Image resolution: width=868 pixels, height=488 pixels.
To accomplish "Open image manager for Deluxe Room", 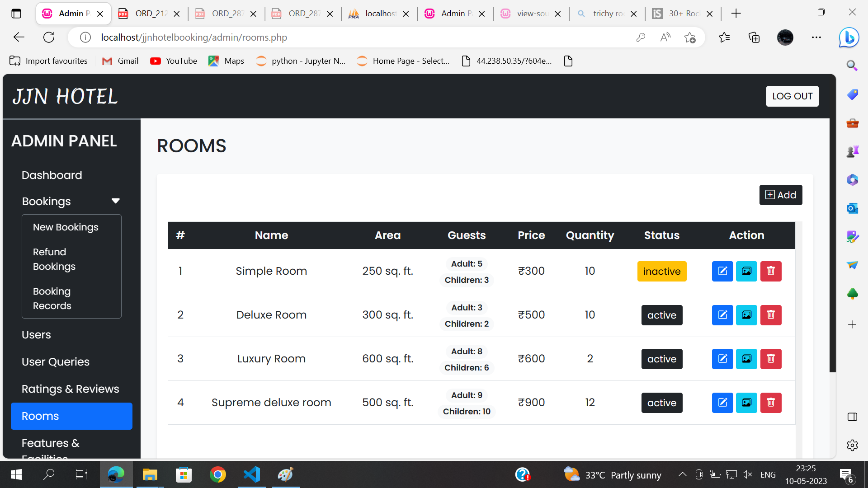I will (746, 315).
